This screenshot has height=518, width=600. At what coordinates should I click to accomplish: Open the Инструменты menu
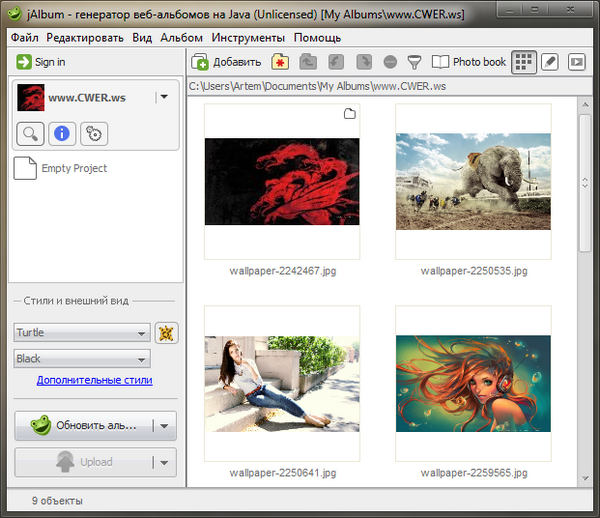click(x=247, y=38)
